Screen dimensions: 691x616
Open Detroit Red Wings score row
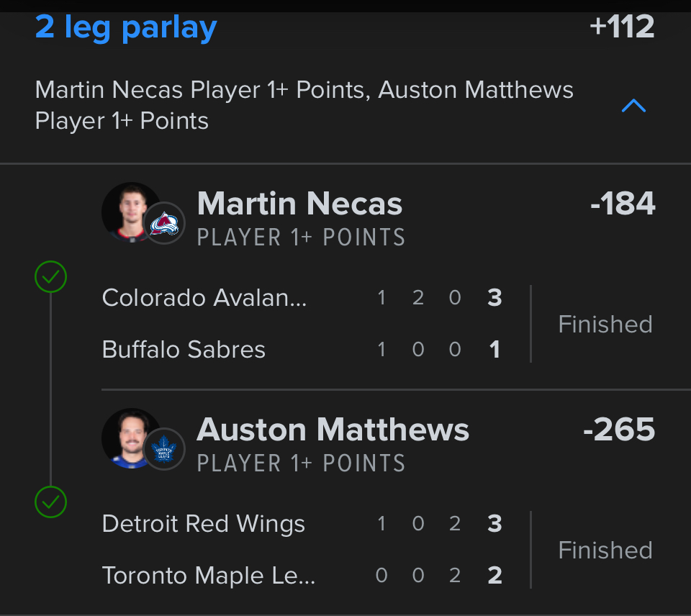tap(302, 524)
